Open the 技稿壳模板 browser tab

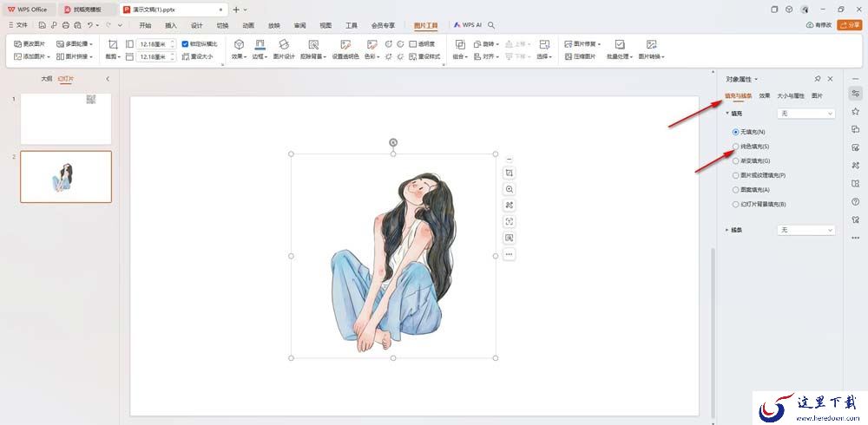87,10
